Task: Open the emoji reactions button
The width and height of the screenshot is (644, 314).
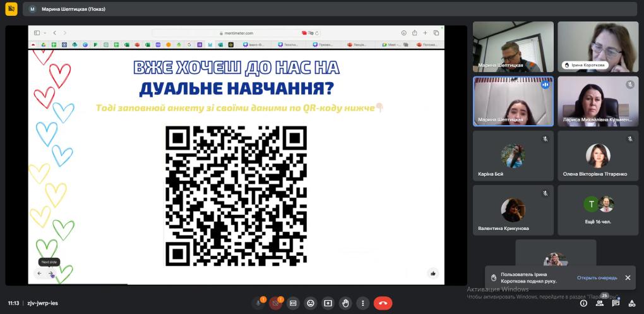Action: [x=311, y=303]
